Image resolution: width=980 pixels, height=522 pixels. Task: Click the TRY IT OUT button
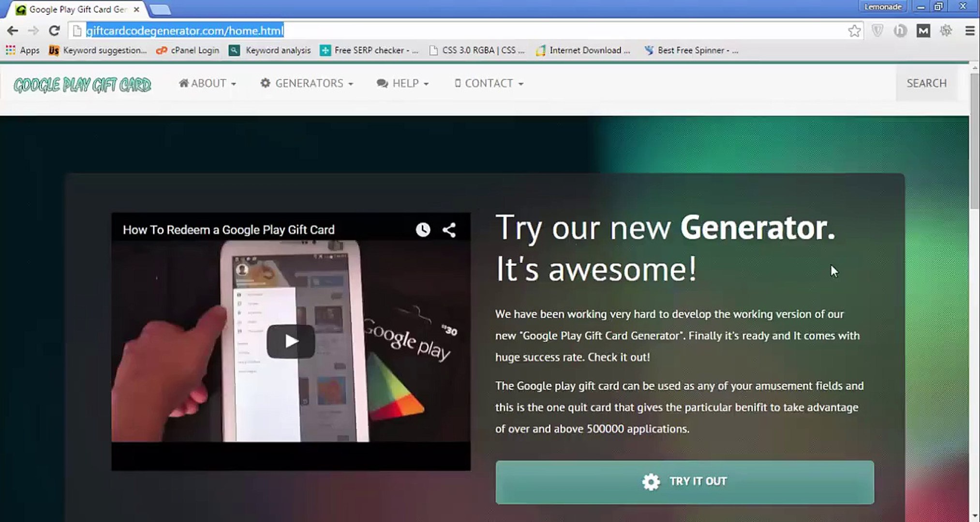684,482
